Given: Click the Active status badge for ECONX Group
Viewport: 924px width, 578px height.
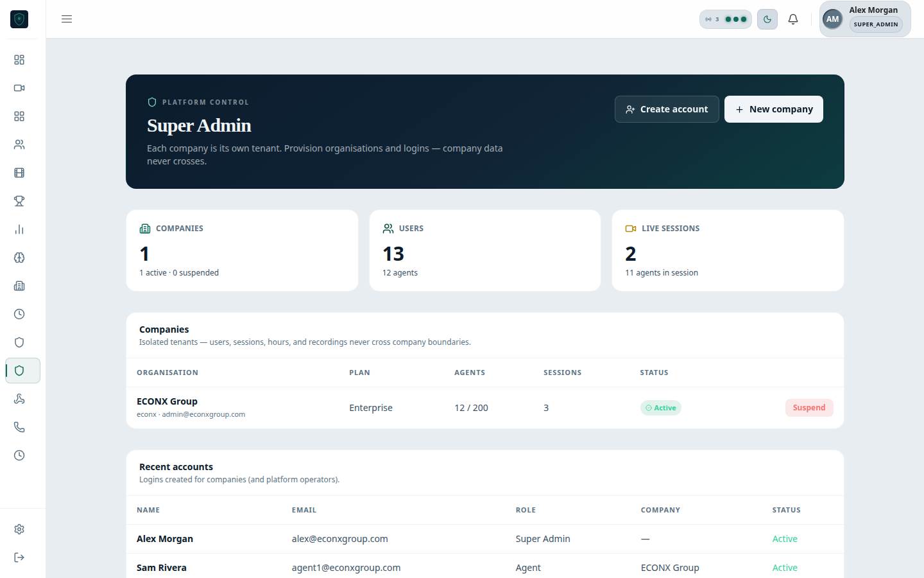Looking at the screenshot, I should point(661,408).
